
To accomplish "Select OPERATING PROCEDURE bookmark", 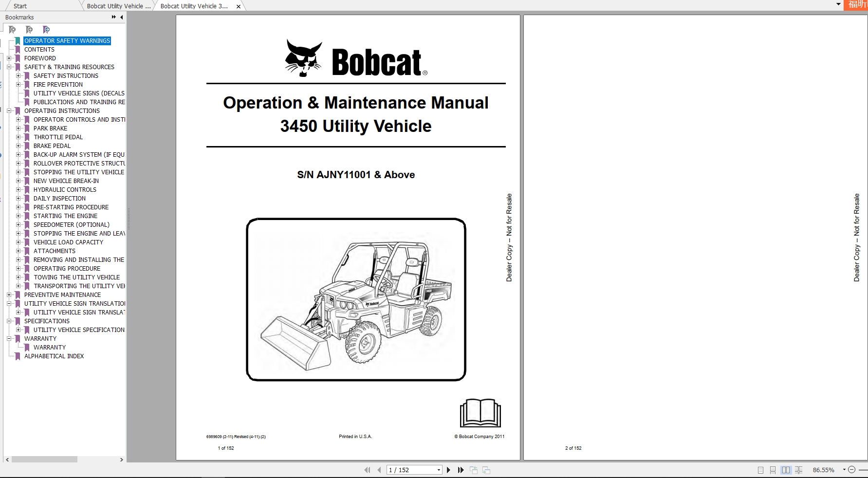I will (x=67, y=269).
